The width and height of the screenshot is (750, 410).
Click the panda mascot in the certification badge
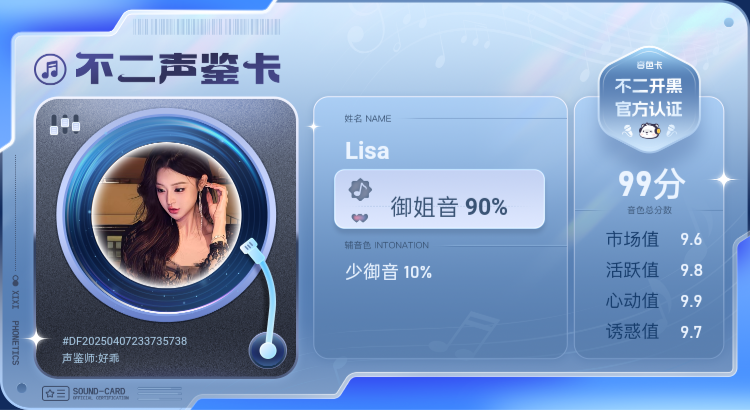(649, 130)
